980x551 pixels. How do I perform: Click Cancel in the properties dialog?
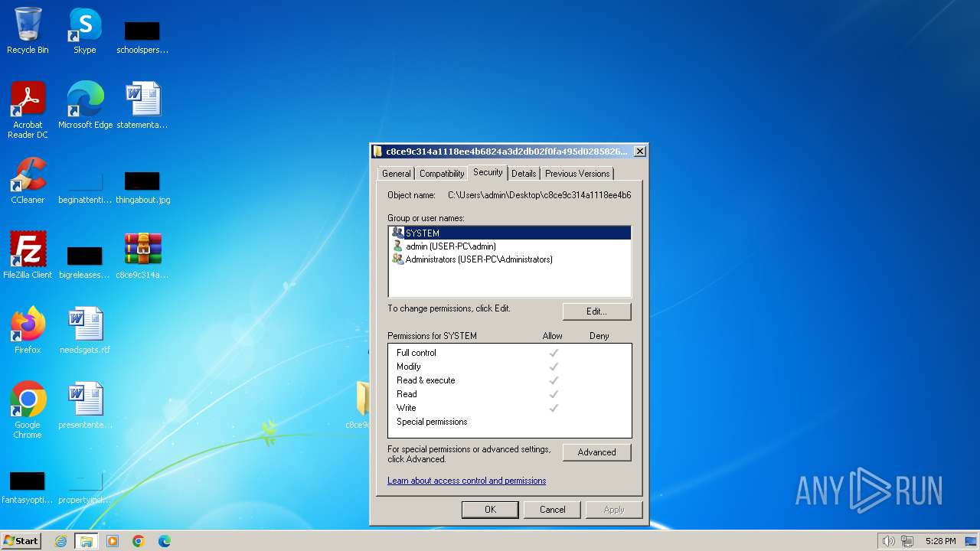tap(552, 510)
